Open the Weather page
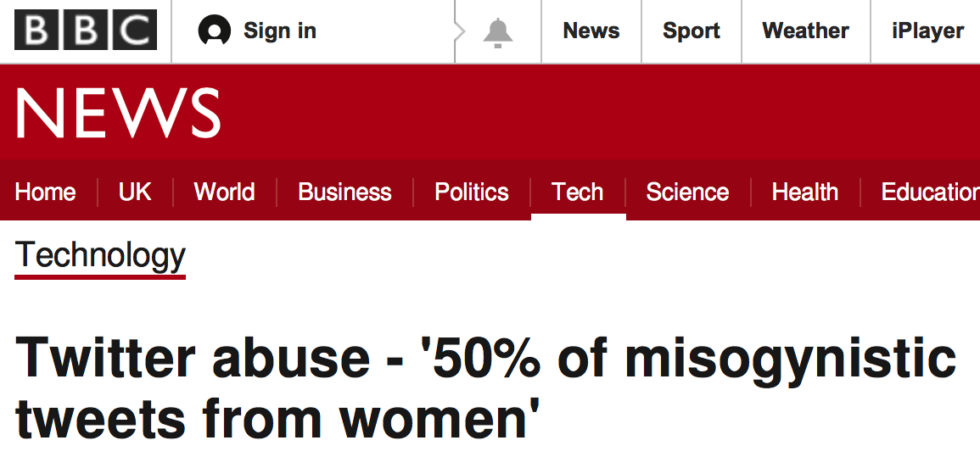The image size is (980, 457). [805, 31]
